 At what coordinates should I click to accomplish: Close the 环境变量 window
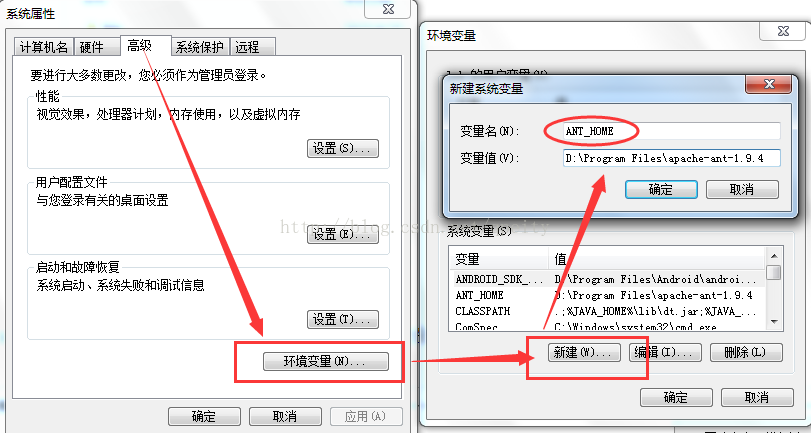click(x=783, y=31)
